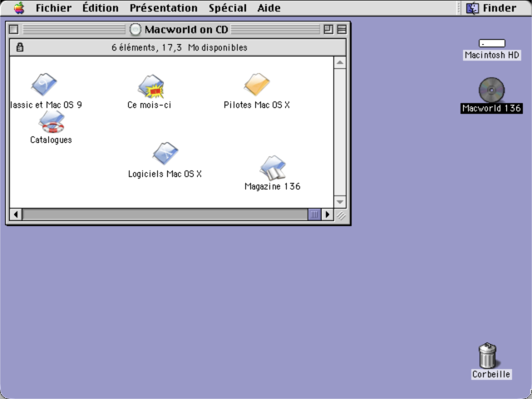Open the Spécial menu
Image resolution: width=532 pixels, height=399 pixels.
228,7
